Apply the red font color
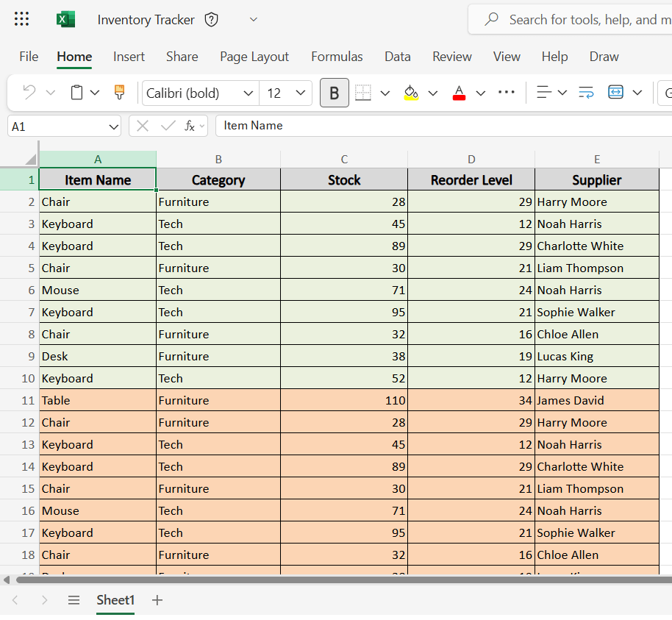 tap(459, 93)
